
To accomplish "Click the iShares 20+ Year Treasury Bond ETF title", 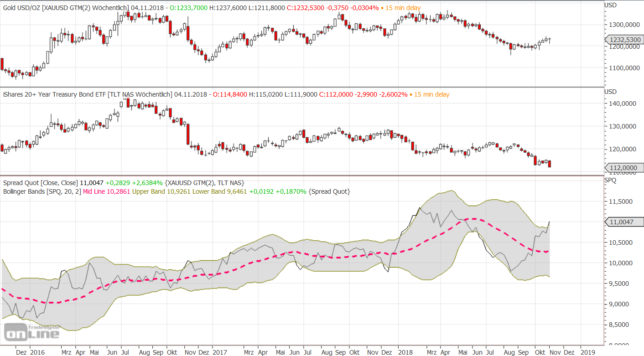I will [x=87, y=94].
